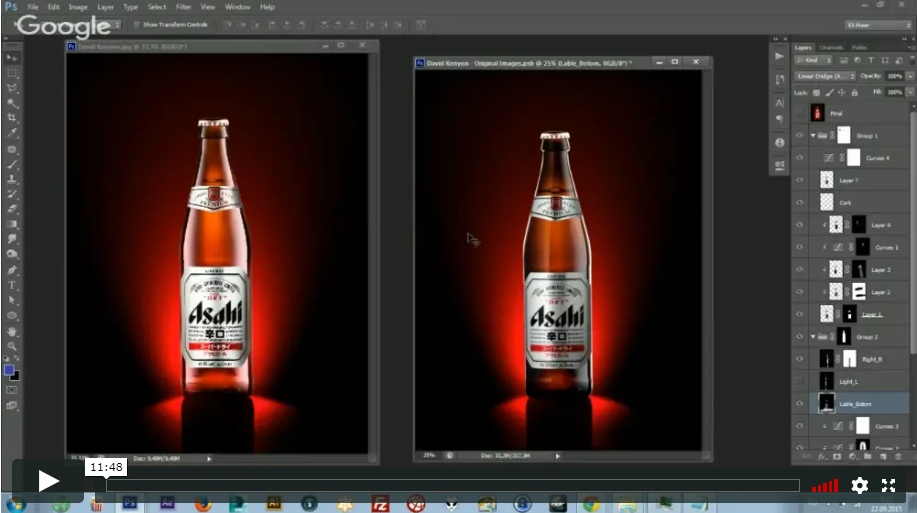Screen dimensions: 917x513
Task: Show the hidden Final layer
Action: coord(799,113)
